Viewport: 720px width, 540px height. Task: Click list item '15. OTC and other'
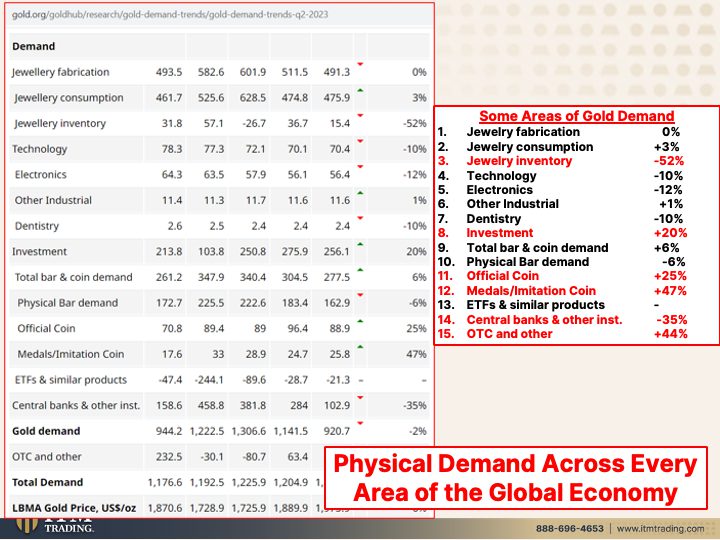(562, 334)
